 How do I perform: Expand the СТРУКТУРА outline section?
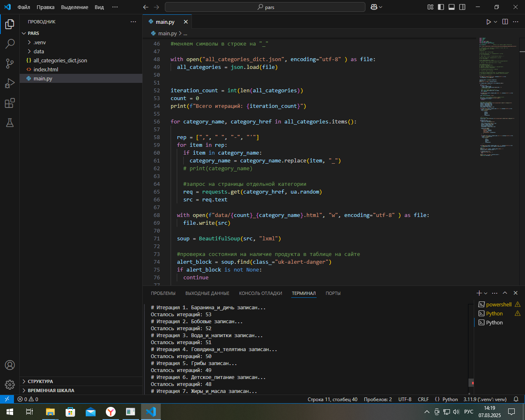[40, 381]
